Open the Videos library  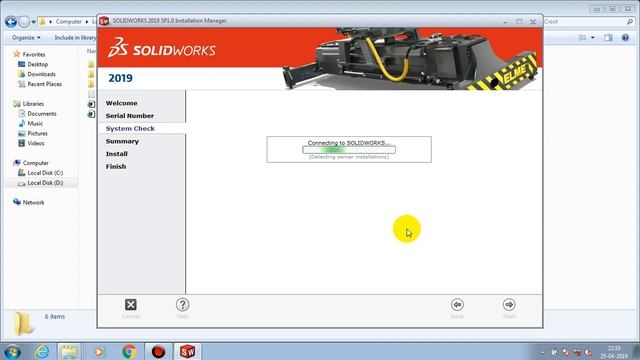tap(36, 143)
